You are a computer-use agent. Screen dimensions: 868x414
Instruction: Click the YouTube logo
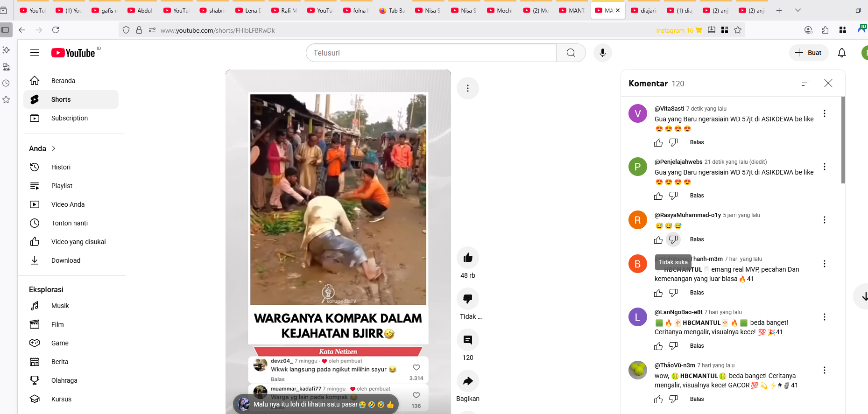pos(73,53)
